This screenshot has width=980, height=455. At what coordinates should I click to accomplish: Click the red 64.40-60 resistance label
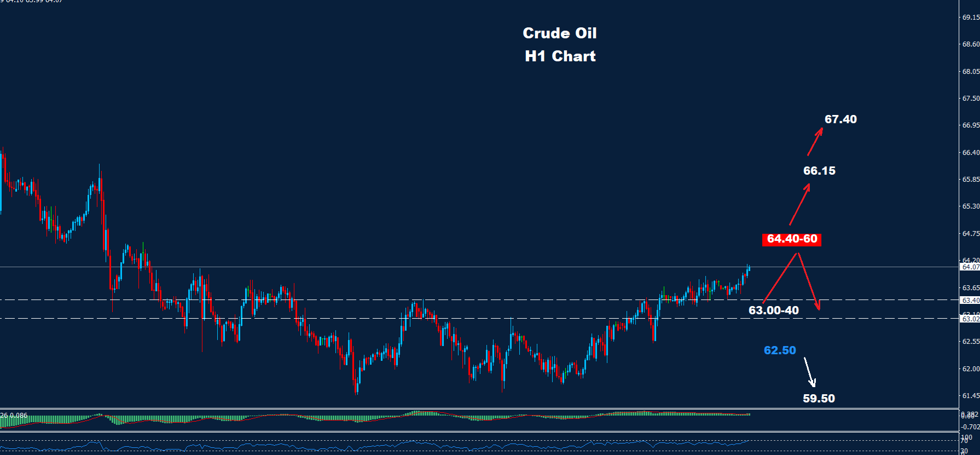click(792, 239)
